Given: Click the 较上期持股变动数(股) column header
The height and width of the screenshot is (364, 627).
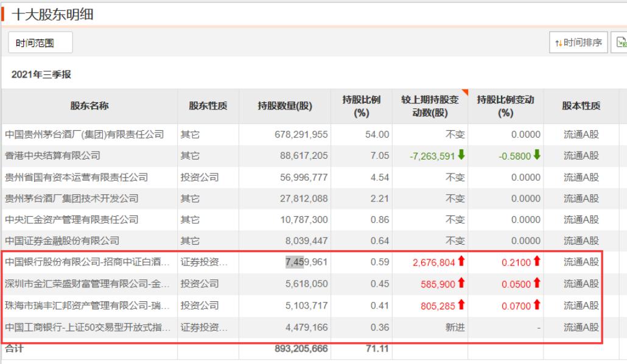Looking at the screenshot, I should pos(430,106).
